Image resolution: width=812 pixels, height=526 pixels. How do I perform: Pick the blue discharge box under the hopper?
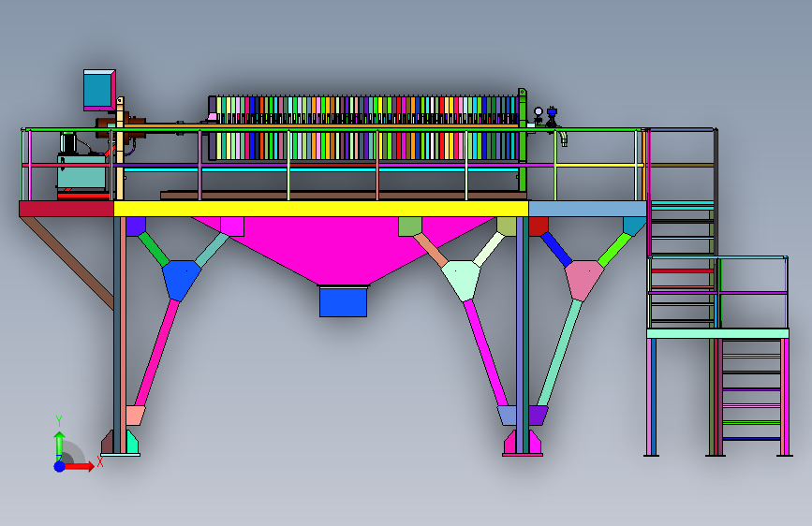pyautogui.click(x=343, y=302)
